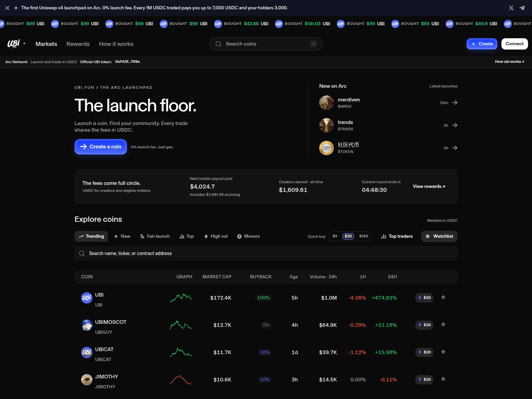Screen dimensions: 532x399
Task: Click the UBI market cap $172.4K
Action: point(221,298)
